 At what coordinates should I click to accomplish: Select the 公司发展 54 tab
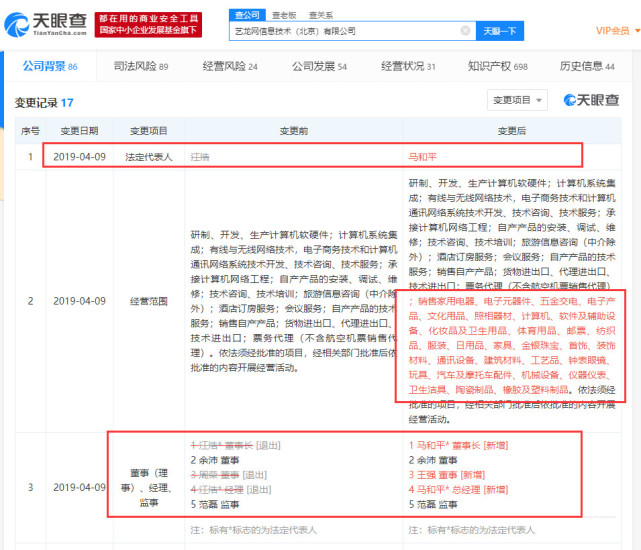[319, 66]
